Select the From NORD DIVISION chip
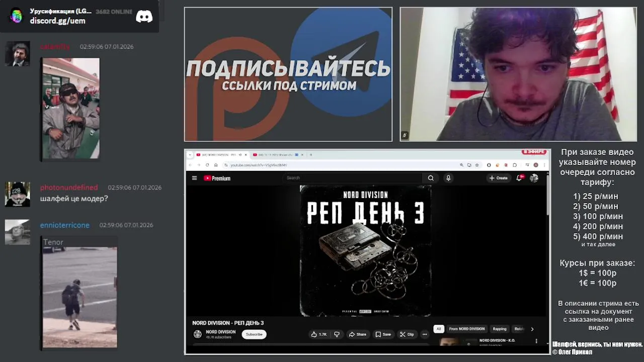Viewport: 644px width, 362px height. 467,329
